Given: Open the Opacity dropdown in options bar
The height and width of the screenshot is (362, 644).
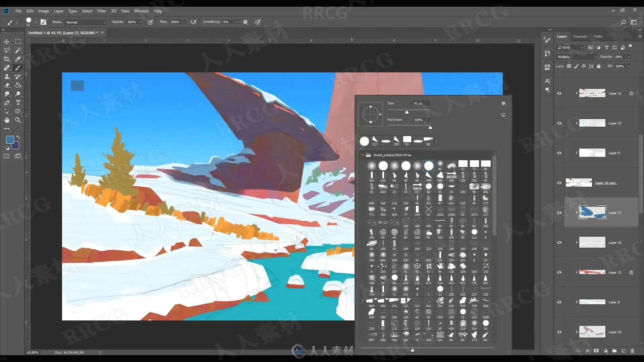Looking at the screenshot, I should click(141, 22).
